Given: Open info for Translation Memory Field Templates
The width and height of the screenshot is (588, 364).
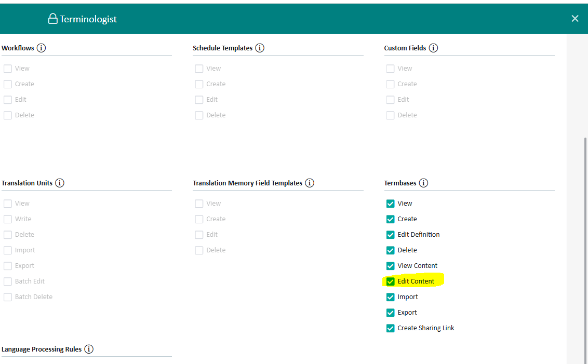Looking at the screenshot, I should tap(310, 182).
